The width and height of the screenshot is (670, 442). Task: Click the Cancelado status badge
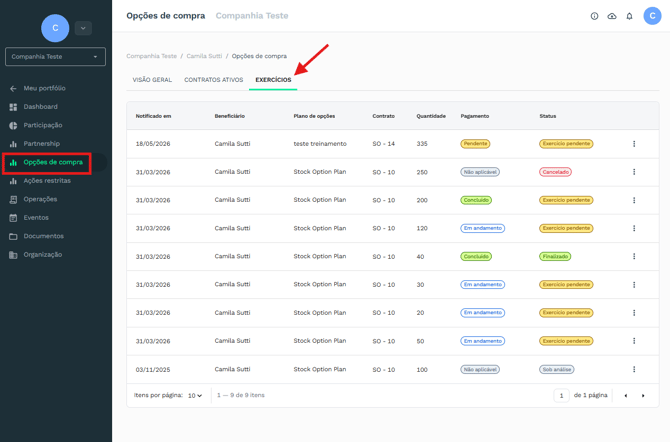coord(555,172)
